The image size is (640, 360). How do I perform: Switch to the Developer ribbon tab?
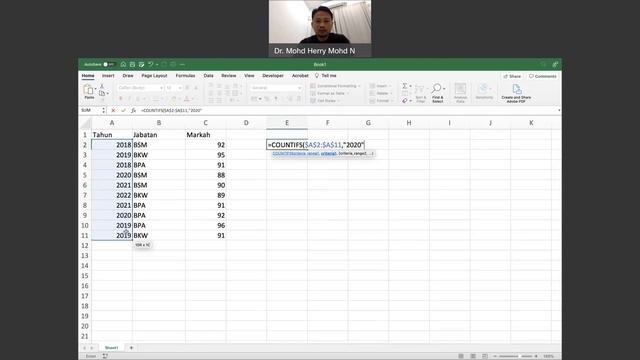273,76
